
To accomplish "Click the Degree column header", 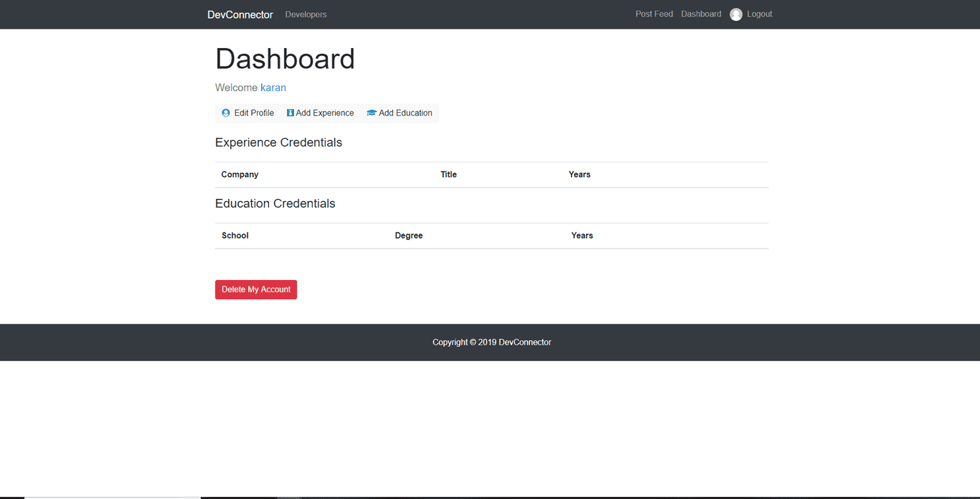I will pos(409,235).
